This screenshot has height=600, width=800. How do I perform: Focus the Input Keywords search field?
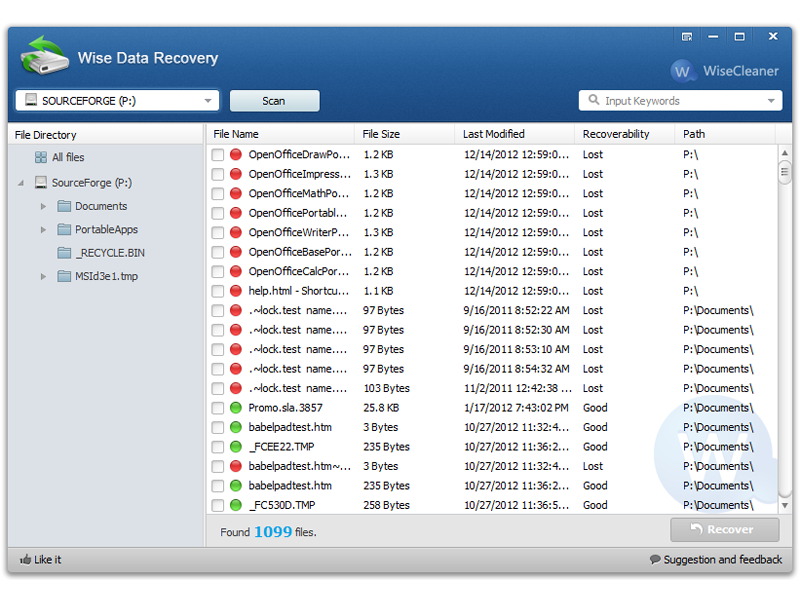tap(680, 101)
